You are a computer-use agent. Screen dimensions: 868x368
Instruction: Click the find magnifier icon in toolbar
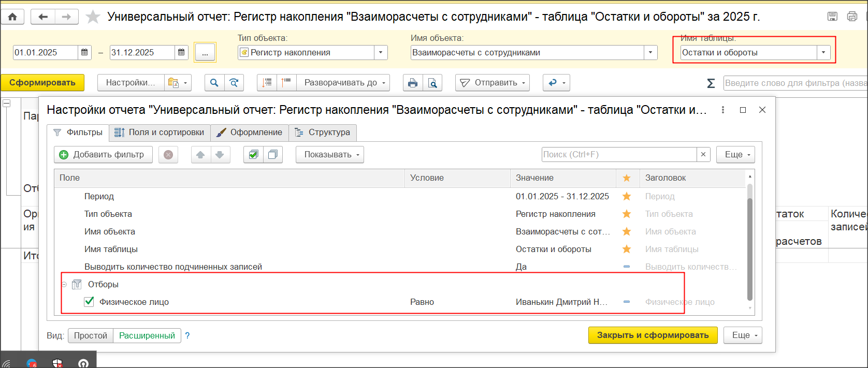[x=214, y=83]
